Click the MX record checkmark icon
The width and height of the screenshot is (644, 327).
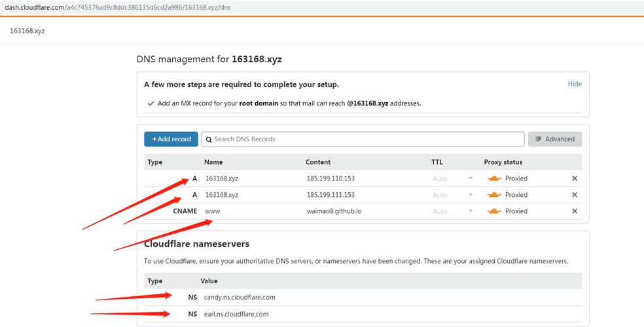tap(151, 103)
